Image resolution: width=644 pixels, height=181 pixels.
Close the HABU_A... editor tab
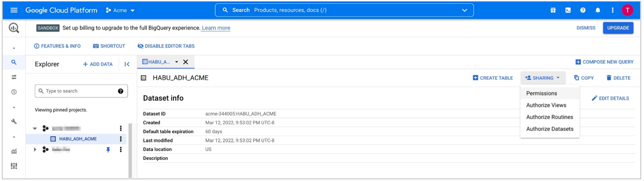click(x=186, y=62)
